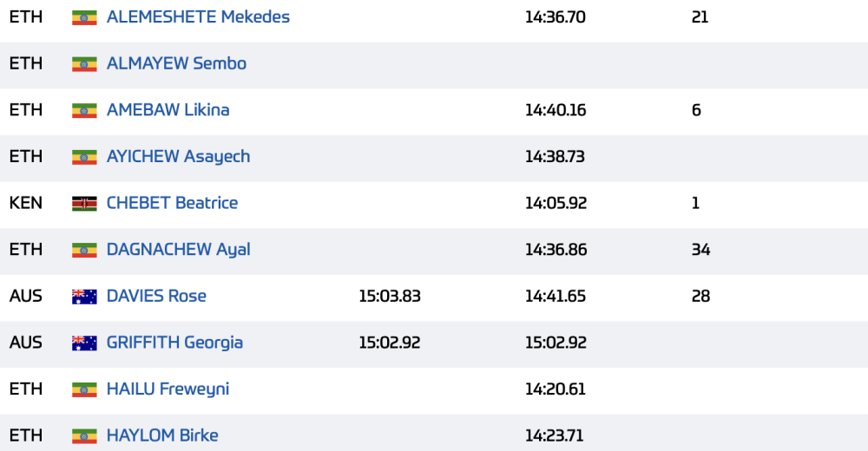This screenshot has width=868, height=451.
Task: Click Ethiopian flag beside HAILU Freweyni
Action: [84, 389]
